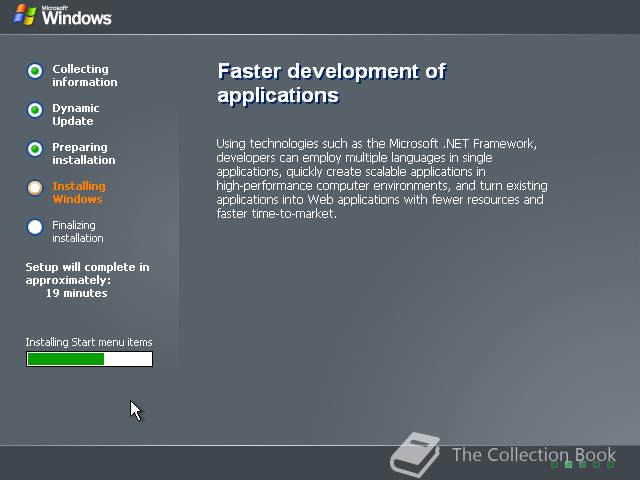Click the Dynamic Update step indicator
This screenshot has height=480, width=640.
click(35, 110)
